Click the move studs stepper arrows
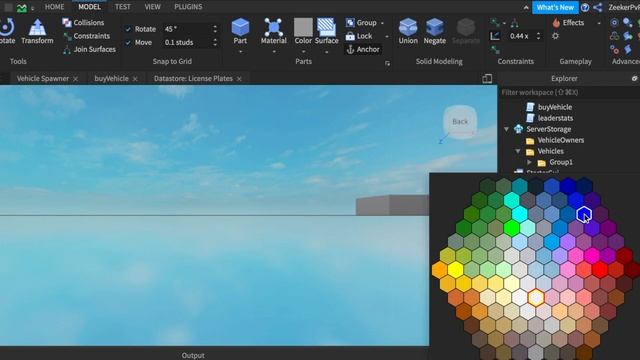The image size is (640, 360). 215,42
